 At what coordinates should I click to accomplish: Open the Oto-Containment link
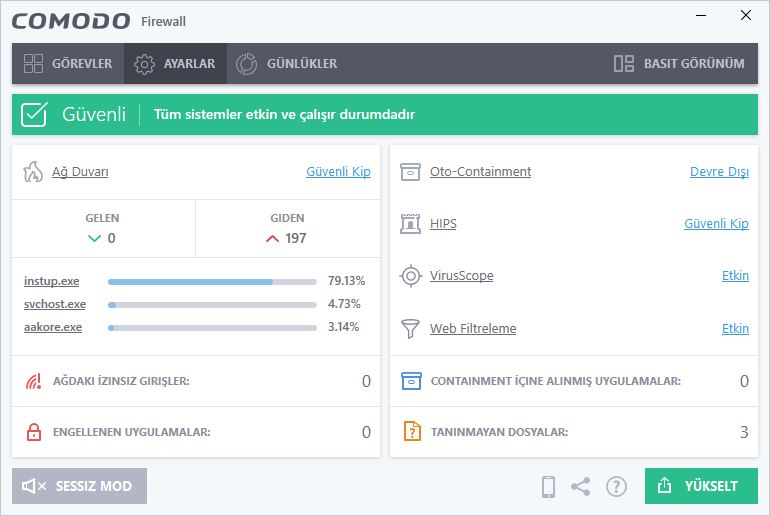pos(480,172)
